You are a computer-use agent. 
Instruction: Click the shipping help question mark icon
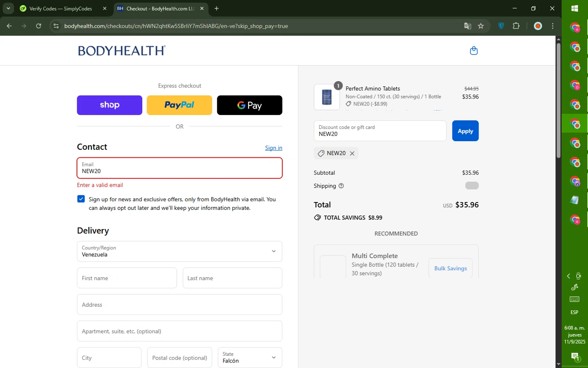click(x=341, y=186)
